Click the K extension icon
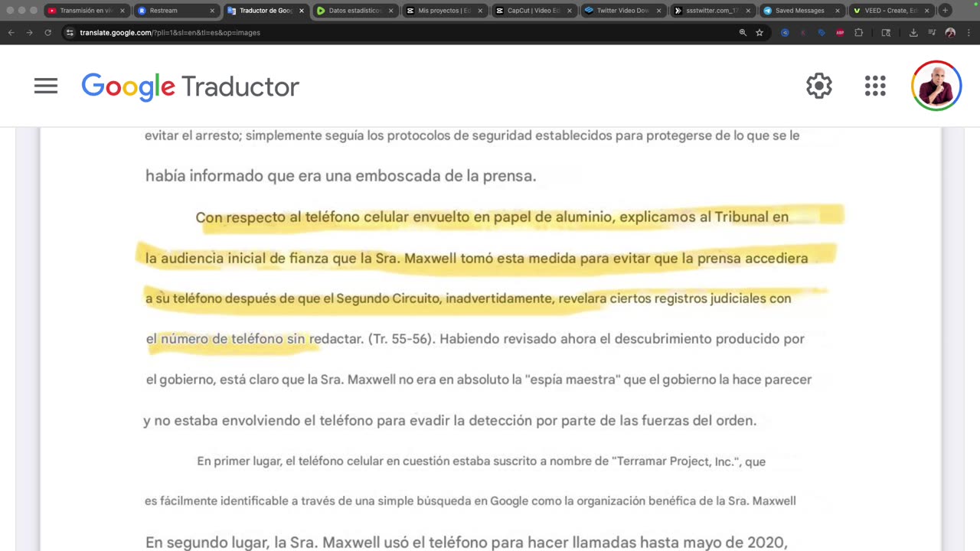Image resolution: width=980 pixels, height=551 pixels. (803, 33)
